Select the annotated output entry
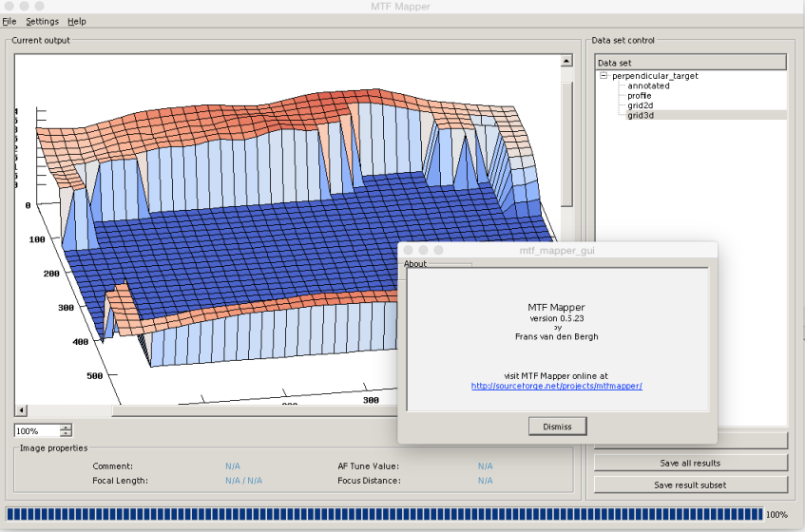Viewport: 805px width, 532px height. [648, 85]
